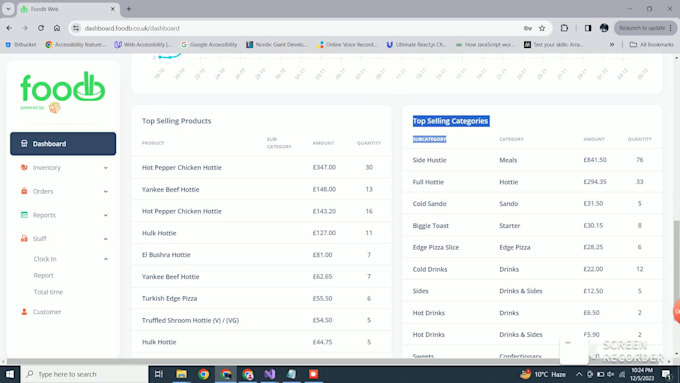The image size is (680, 383).
Task: Click the Staff icon in sidebar
Action: [x=24, y=239]
